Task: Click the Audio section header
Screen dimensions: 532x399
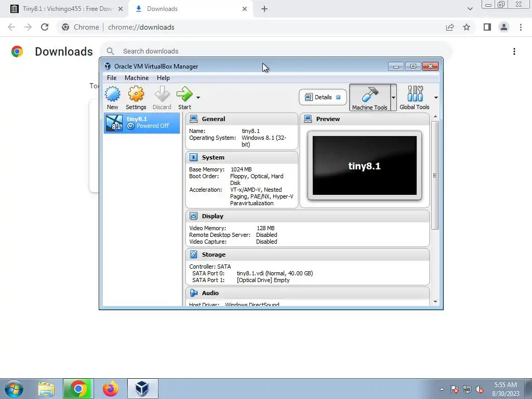Action: coord(308,293)
